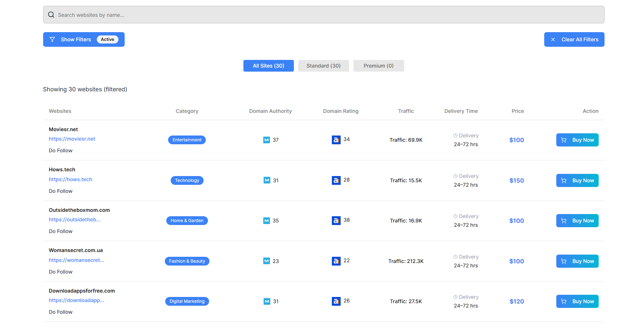Click the search magnifier icon
This screenshot has height=328, width=644.
51,15
